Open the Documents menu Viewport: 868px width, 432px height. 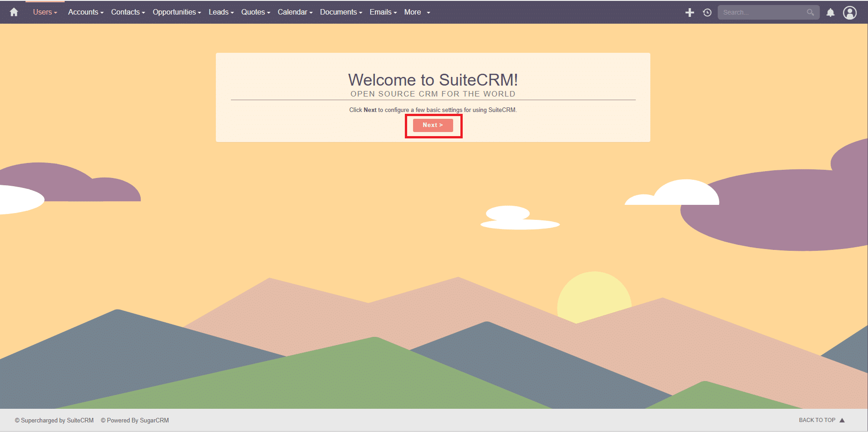tap(341, 12)
